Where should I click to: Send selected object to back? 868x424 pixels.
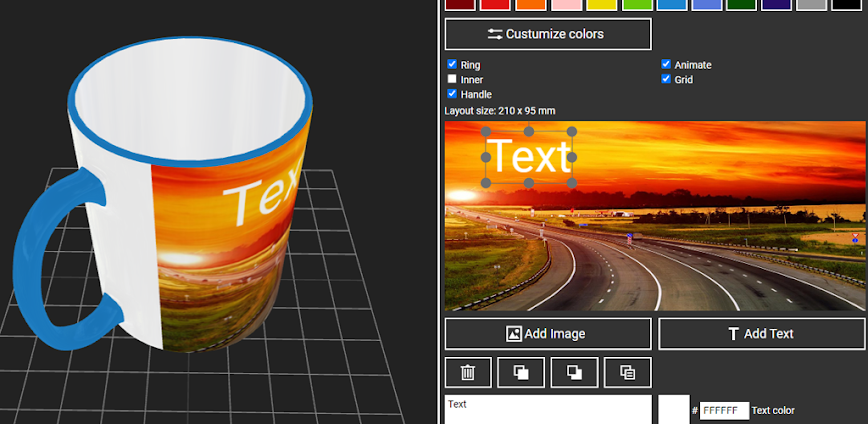(x=574, y=373)
